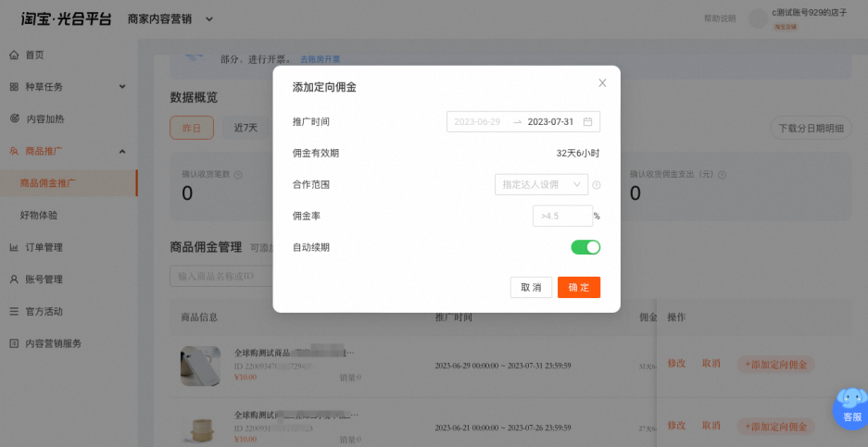
Task: Open the calendar icon in 推广时间 field
Action: pos(588,122)
